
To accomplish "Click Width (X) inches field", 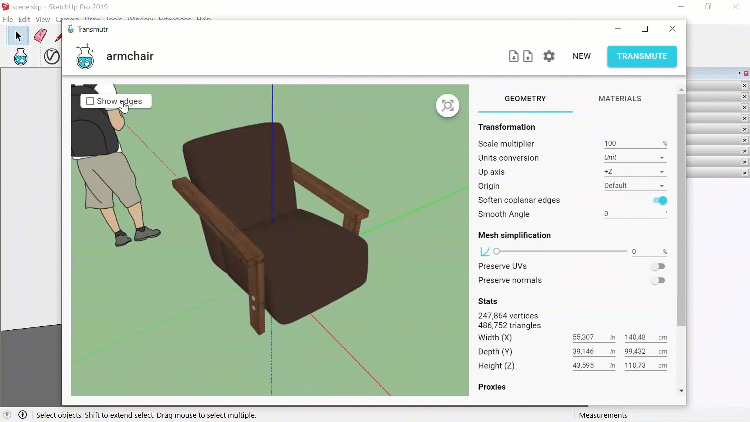I will click(594, 338).
